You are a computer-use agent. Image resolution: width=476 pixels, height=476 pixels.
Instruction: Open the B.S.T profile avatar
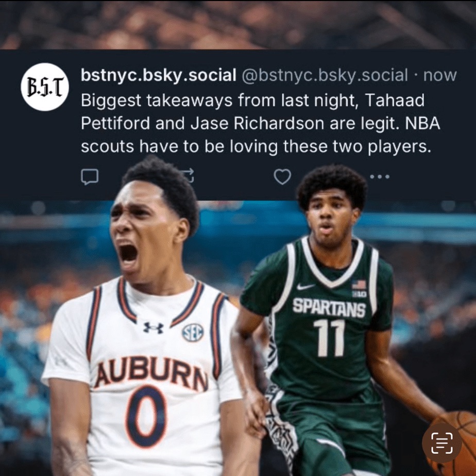[x=45, y=87]
